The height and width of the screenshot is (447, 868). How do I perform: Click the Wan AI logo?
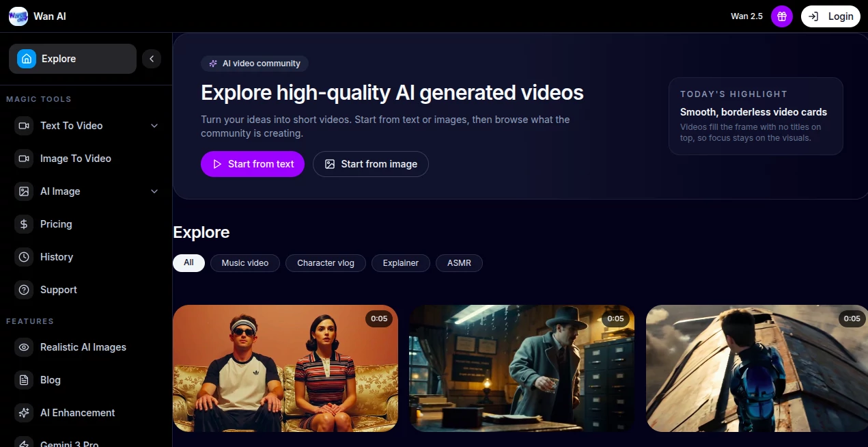point(38,16)
